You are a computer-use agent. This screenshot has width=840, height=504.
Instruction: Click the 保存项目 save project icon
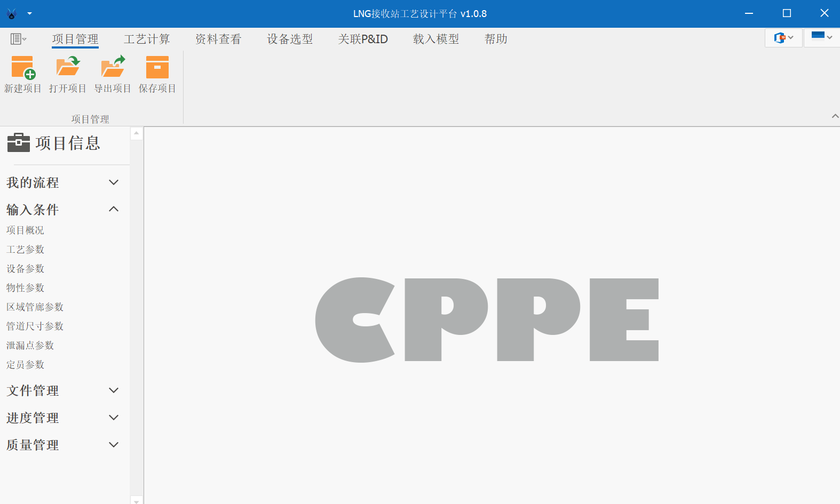(x=157, y=68)
